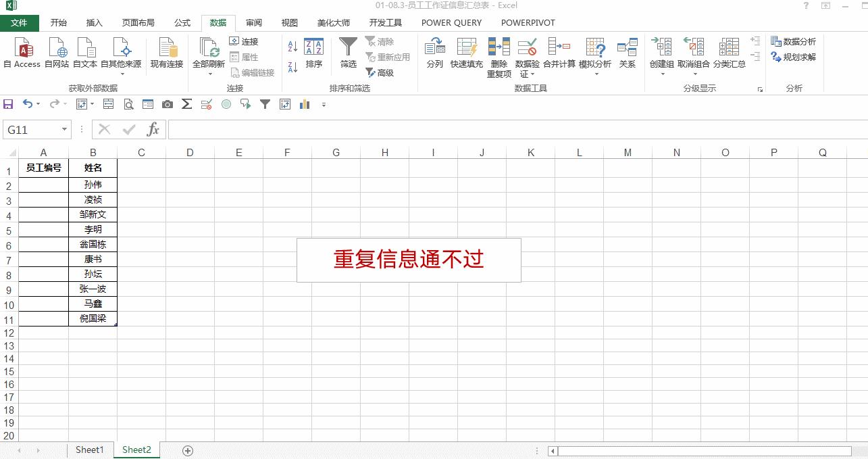868x459 pixels.
Task: Click cell containing 孙伟
Action: click(93, 185)
